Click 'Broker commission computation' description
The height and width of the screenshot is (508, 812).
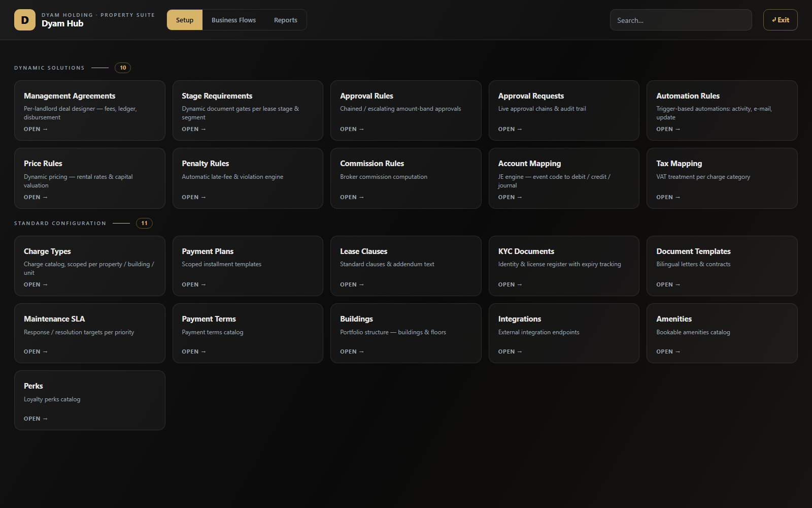(384, 177)
